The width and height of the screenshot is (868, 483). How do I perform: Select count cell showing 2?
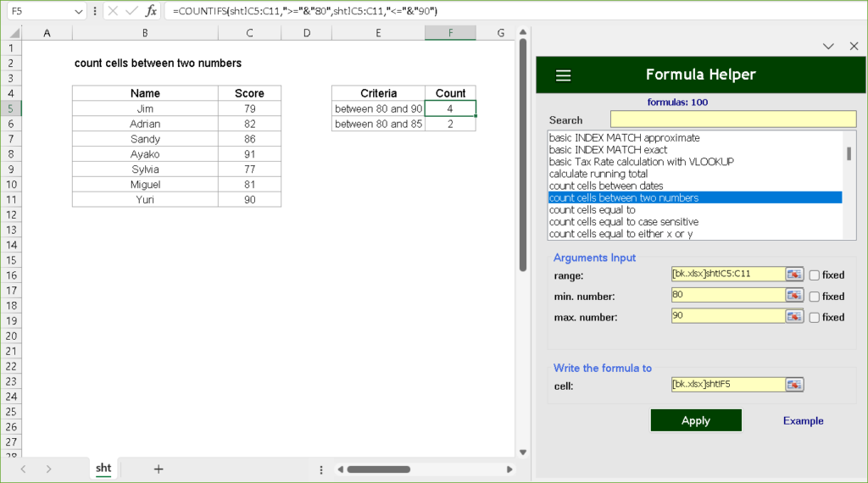click(x=451, y=124)
